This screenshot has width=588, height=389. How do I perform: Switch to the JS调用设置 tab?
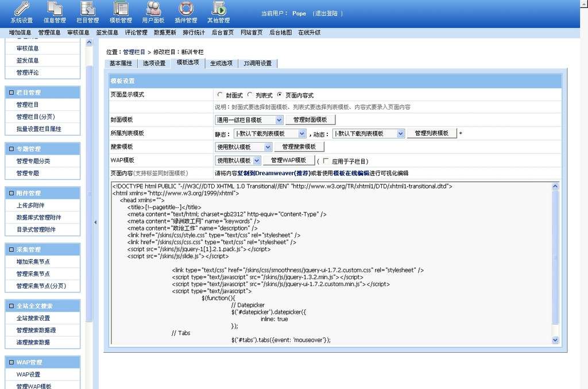[258, 63]
